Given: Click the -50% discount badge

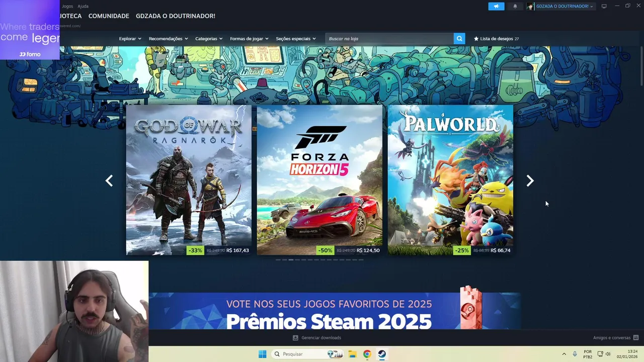Looking at the screenshot, I should click(x=326, y=250).
